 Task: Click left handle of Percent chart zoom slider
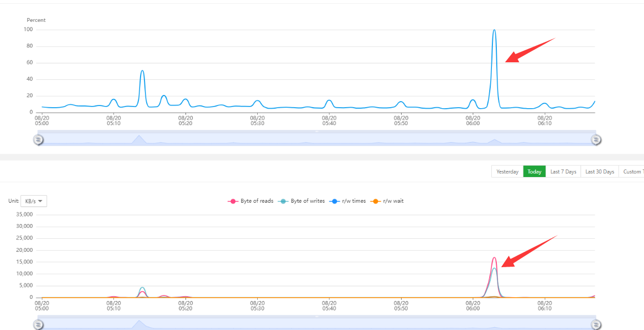pyautogui.click(x=38, y=140)
